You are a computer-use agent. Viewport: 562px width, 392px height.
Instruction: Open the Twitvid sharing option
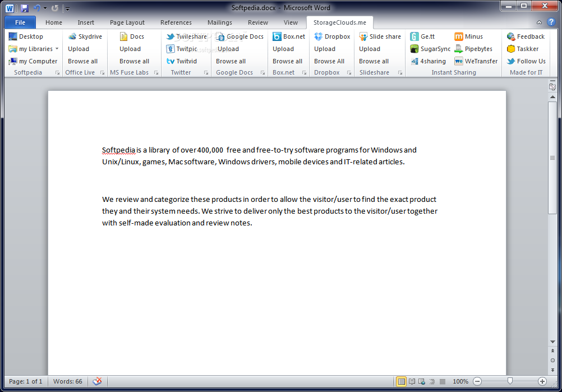[182, 61]
